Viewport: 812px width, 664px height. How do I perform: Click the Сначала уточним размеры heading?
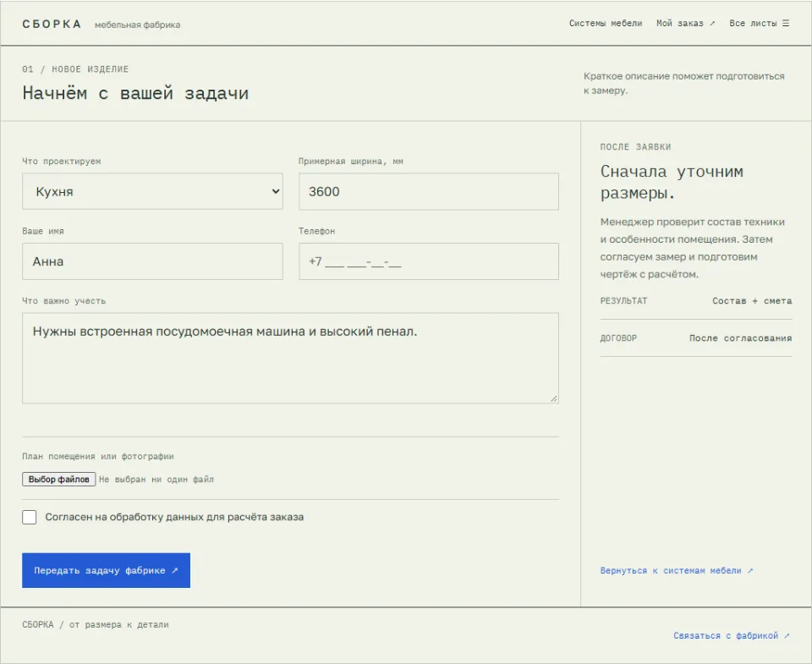pos(672,182)
